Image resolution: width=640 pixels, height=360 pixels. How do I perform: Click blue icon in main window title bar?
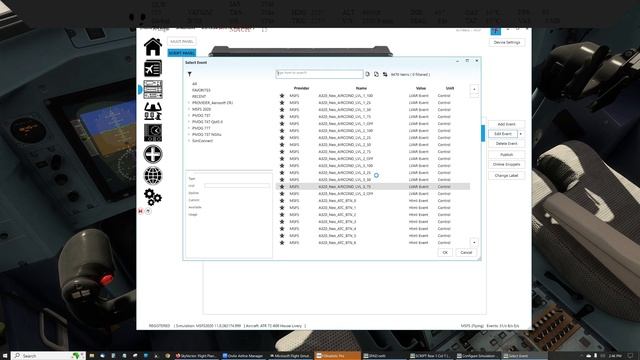pos(496,31)
